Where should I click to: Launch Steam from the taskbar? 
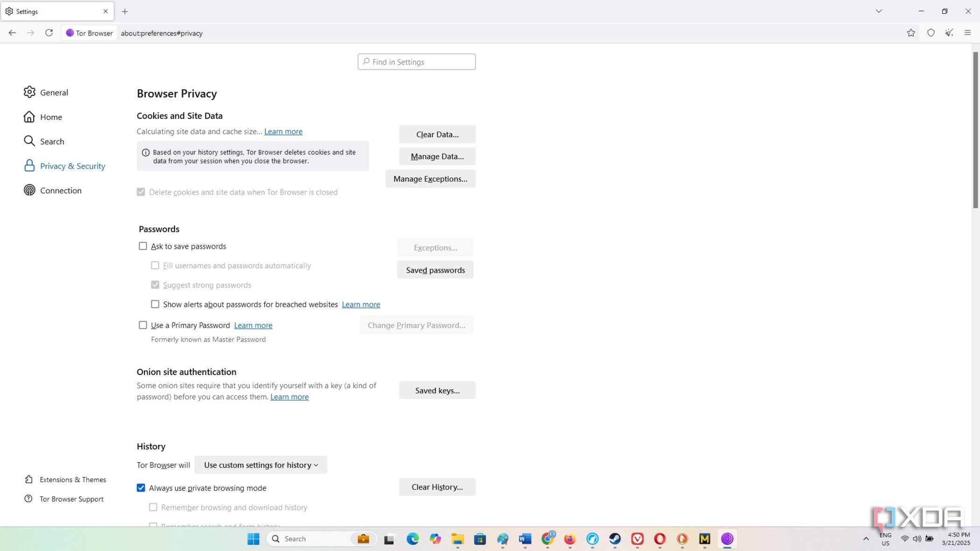[615, 539]
